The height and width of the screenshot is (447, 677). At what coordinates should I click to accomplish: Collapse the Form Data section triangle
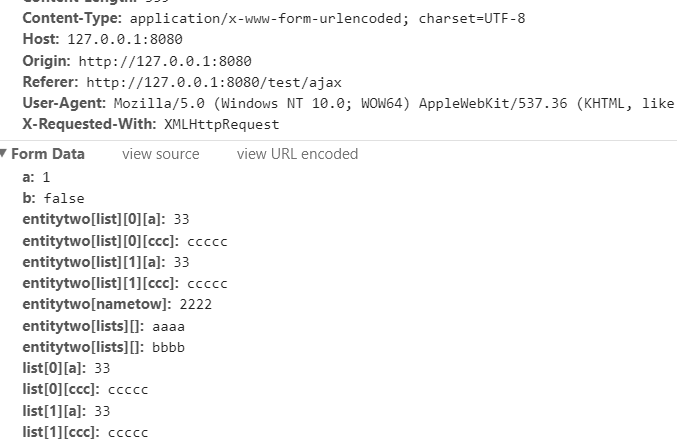3,153
